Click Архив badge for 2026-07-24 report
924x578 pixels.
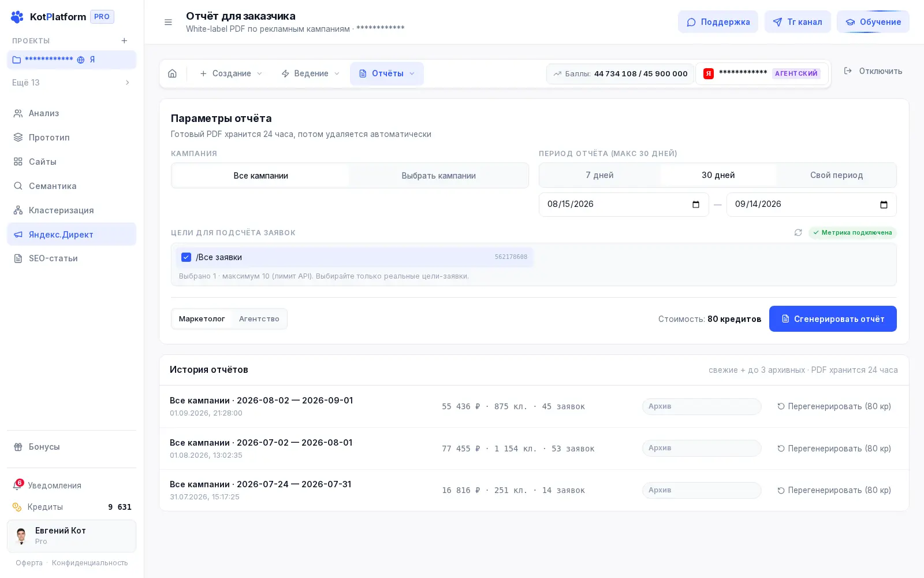coord(702,490)
